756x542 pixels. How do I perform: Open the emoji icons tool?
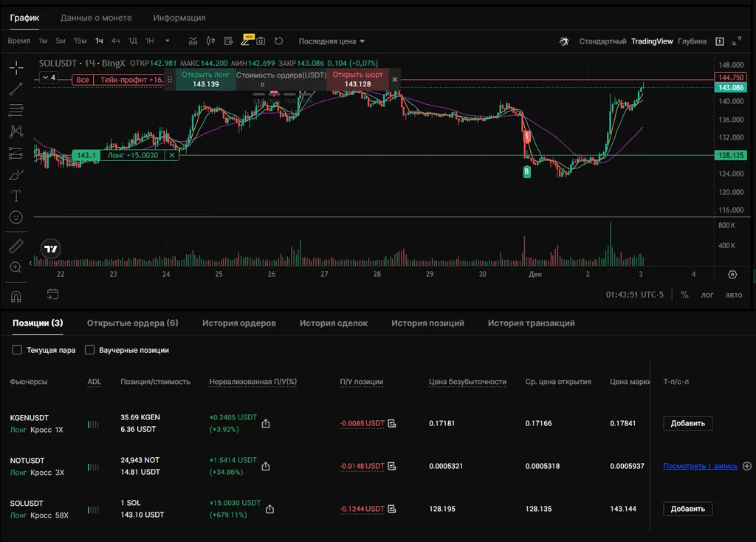pos(16,218)
